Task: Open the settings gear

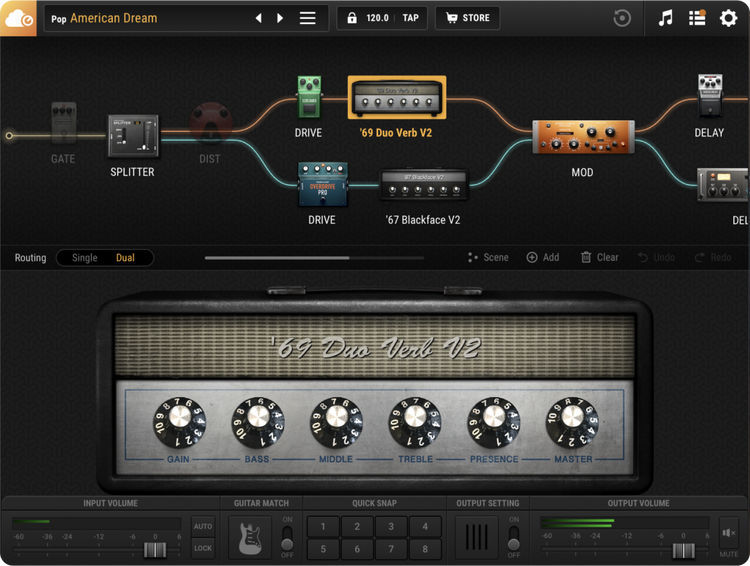Action: tap(728, 18)
